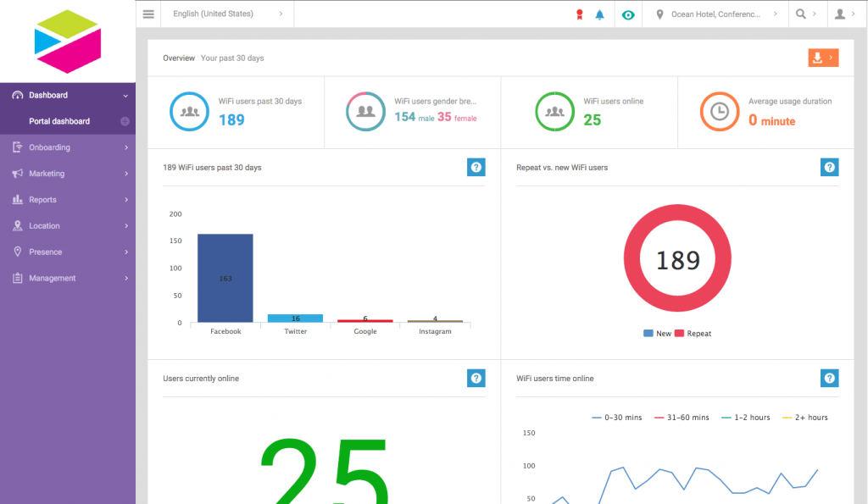Click the plus icon beside Portal dashboard

[x=125, y=121]
